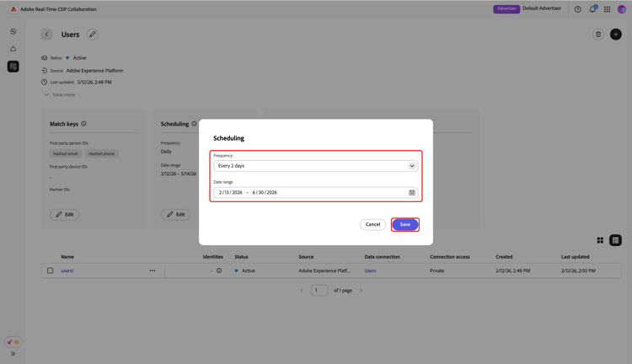Select the users1 row checkbox
The image size is (632, 364).
(50, 270)
